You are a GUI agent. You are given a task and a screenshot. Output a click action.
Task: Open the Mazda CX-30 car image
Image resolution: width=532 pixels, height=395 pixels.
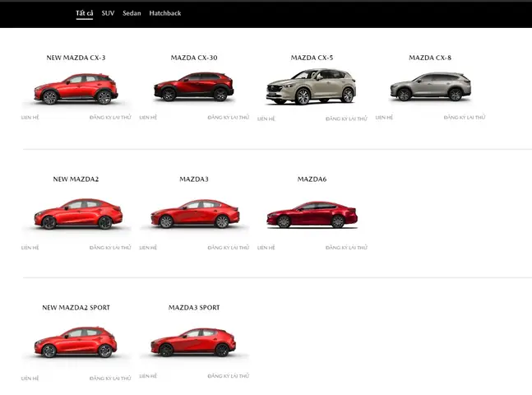point(194,87)
